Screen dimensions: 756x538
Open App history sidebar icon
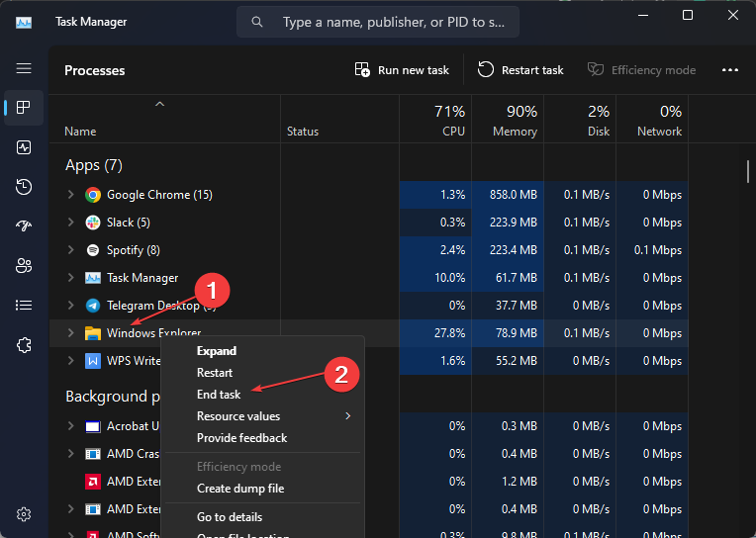tap(24, 187)
